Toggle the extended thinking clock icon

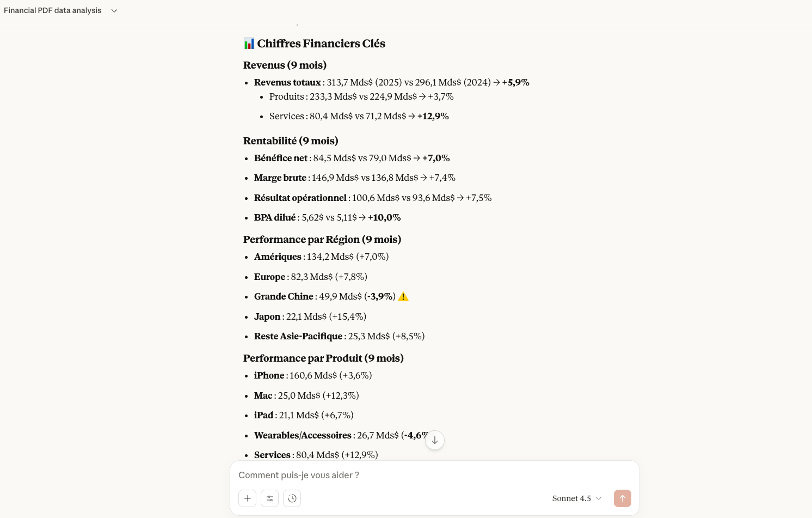click(x=292, y=498)
